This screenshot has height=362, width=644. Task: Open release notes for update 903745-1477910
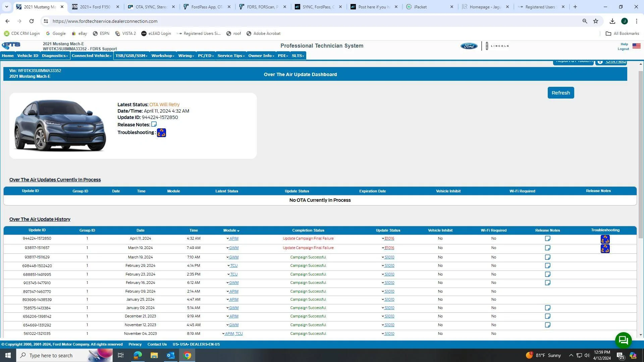coord(547,283)
